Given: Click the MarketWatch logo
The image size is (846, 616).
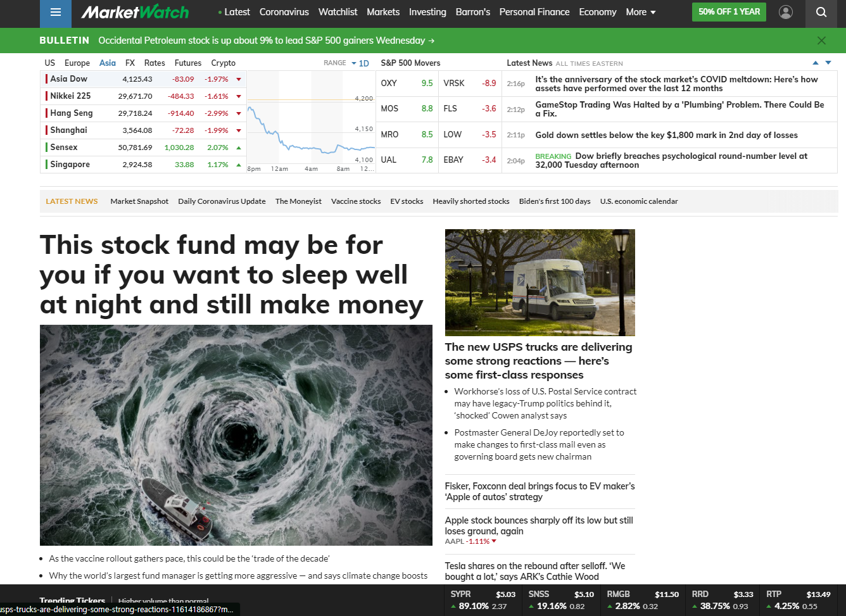Looking at the screenshot, I should [135, 12].
